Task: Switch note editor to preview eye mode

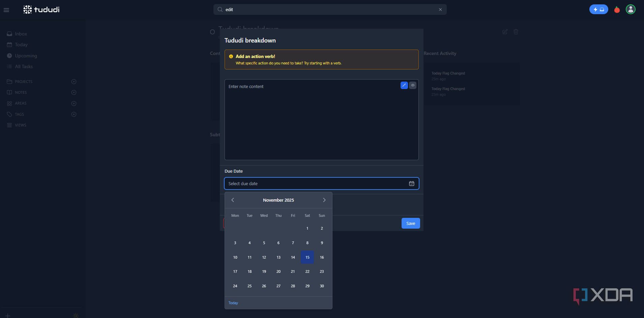Action: pyautogui.click(x=413, y=85)
